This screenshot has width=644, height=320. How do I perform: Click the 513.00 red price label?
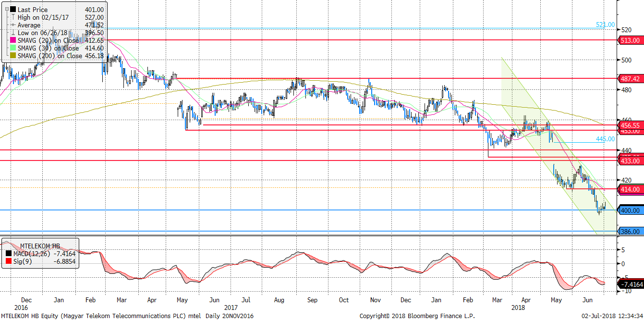(x=630, y=41)
